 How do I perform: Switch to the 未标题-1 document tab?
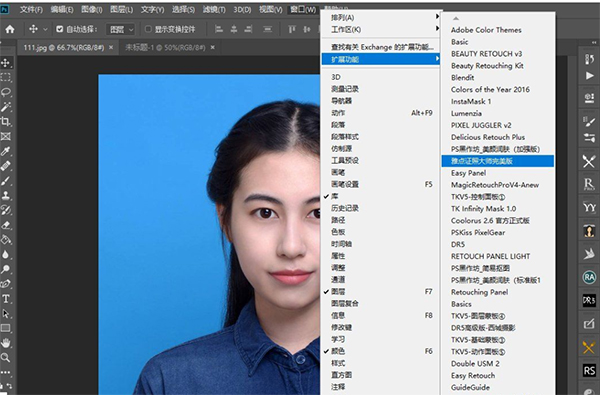click(165, 47)
